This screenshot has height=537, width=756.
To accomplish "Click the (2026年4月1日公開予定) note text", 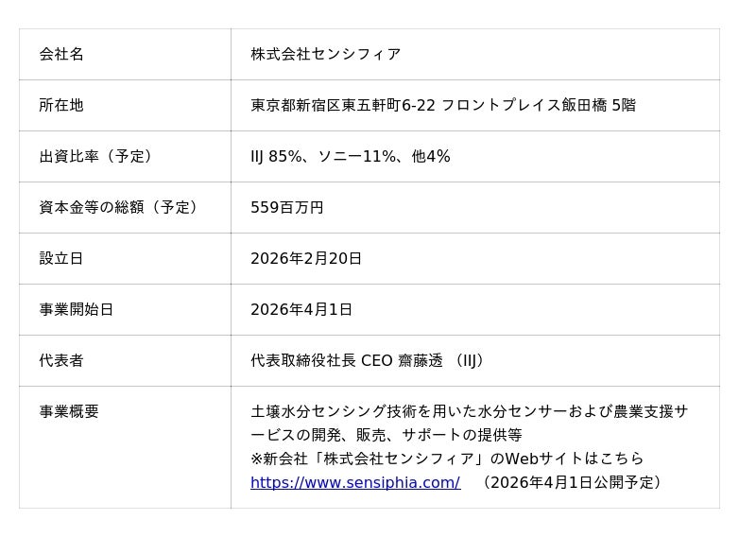I will click(x=572, y=482).
